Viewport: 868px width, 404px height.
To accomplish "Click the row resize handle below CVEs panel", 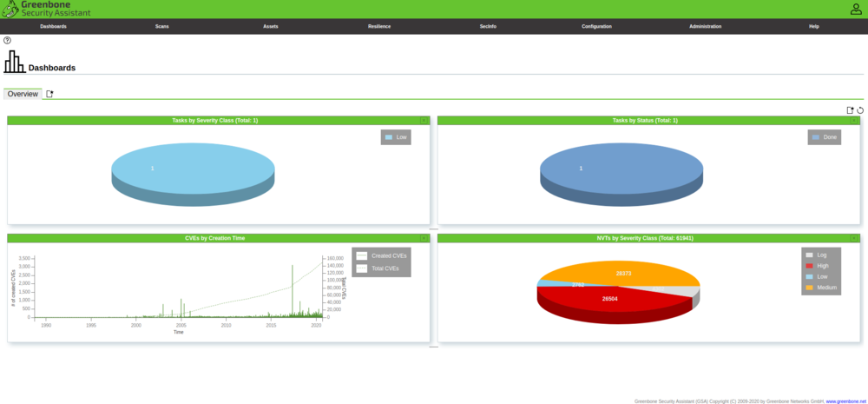I will tap(433, 347).
